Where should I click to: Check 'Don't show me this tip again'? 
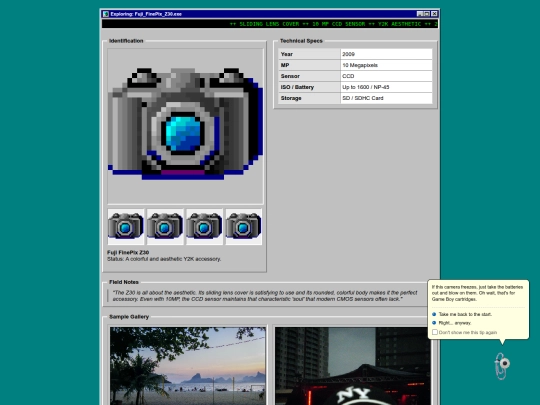pos(435,332)
